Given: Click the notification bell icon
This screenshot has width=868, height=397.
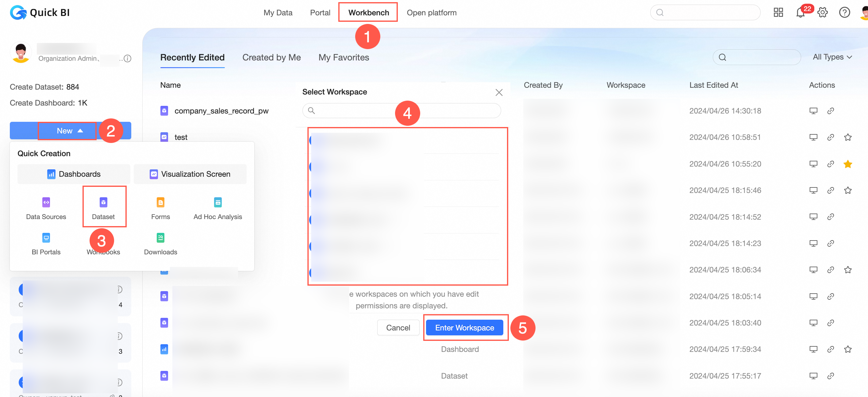Looking at the screenshot, I should click(800, 13).
